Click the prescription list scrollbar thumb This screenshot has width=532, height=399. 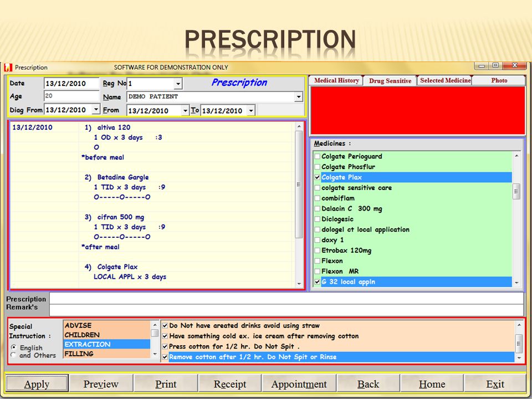[x=299, y=185]
